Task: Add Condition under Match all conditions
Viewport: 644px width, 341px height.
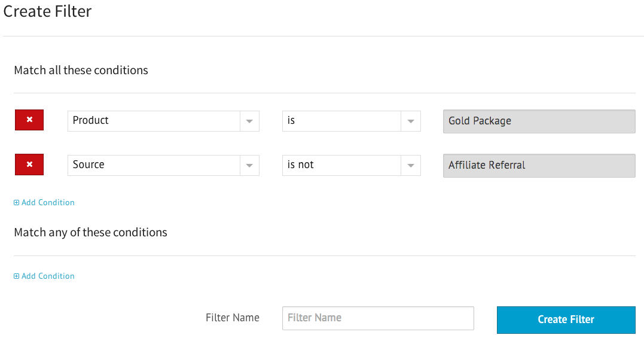Action: [x=44, y=203]
